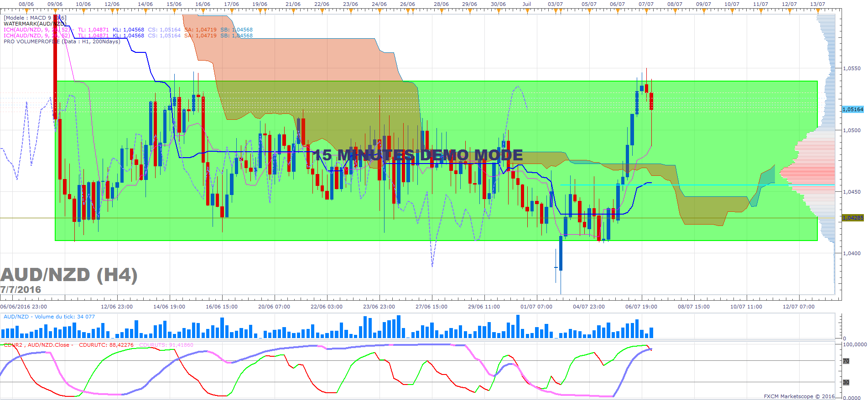Select the first ICH(AUD/NZD, 9, 26, 52) label
The image size is (868, 400).
(37, 30)
